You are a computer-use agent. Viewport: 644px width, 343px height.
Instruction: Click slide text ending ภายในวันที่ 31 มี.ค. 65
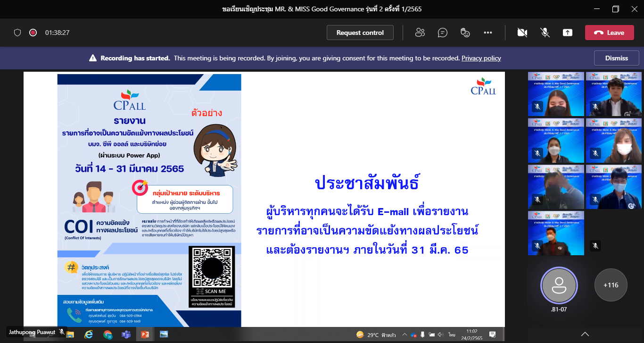(367, 250)
